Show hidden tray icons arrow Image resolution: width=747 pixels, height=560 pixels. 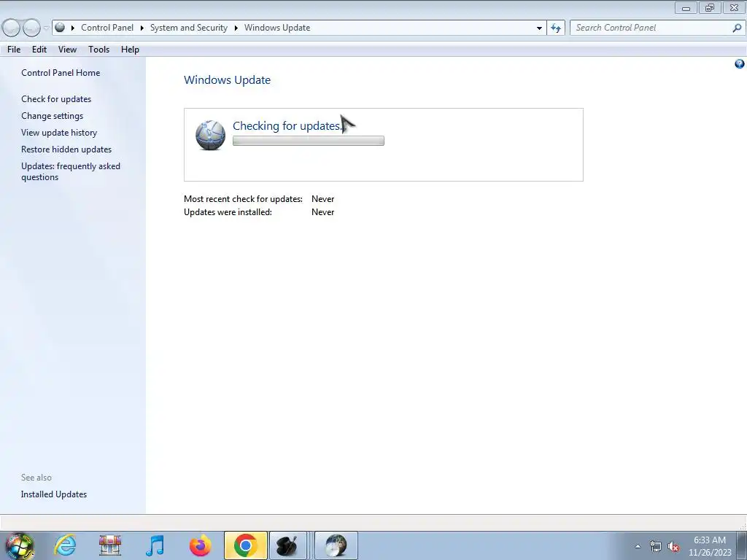(x=638, y=546)
